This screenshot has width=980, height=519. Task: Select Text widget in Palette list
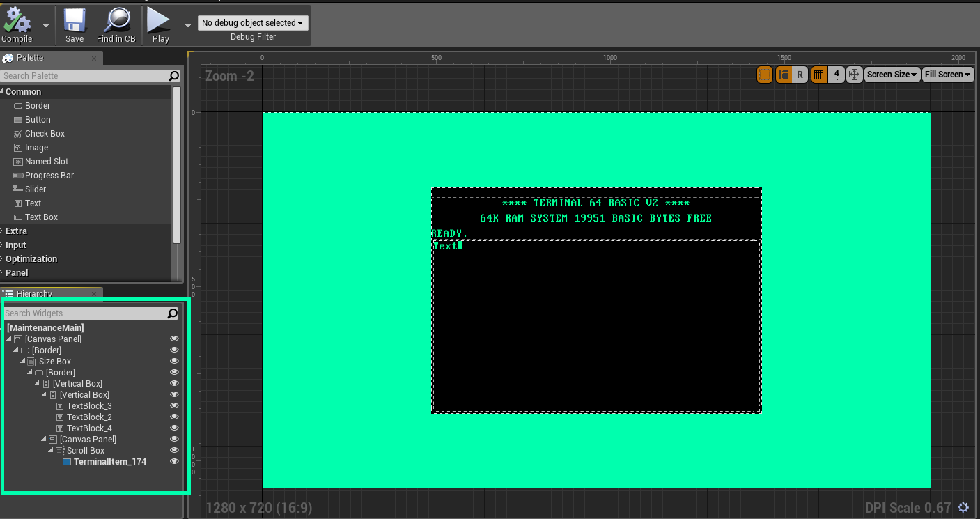click(x=28, y=203)
